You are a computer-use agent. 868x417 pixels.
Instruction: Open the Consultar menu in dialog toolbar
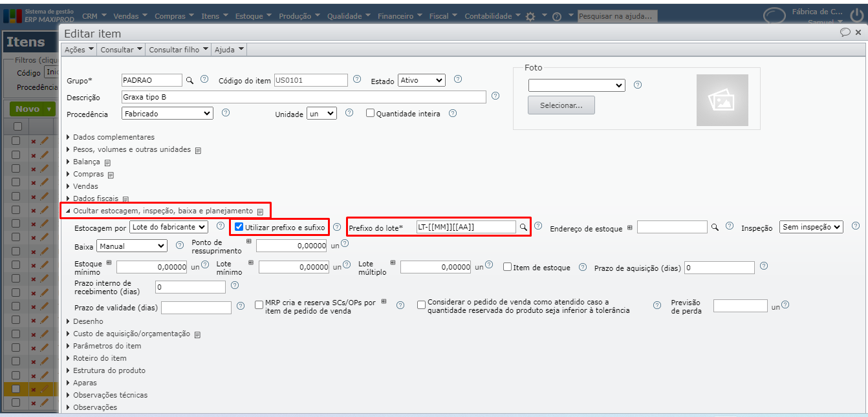(x=121, y=49)
